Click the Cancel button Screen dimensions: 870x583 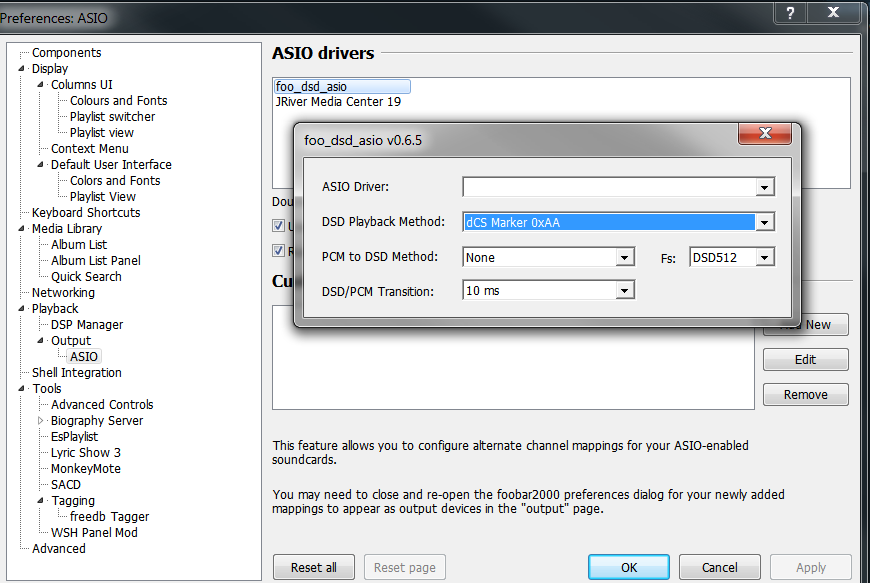click(720, 567)
